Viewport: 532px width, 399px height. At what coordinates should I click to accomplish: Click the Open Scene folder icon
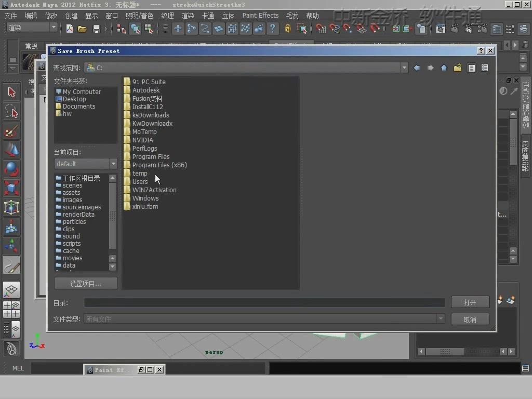(82, 29)
